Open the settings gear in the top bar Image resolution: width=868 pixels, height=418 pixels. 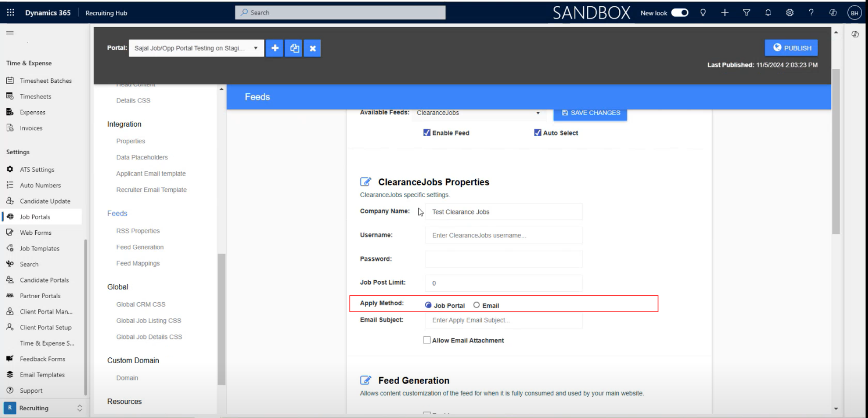click(x=790, y=13)
